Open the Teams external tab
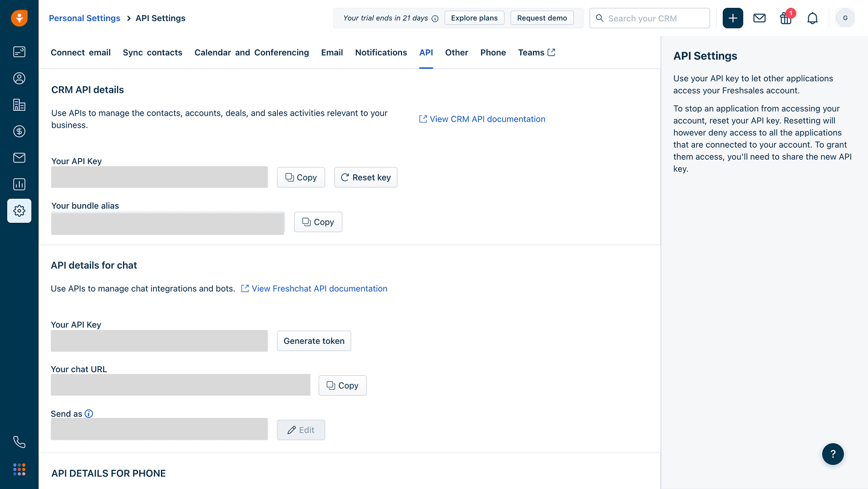This screenshot has height=489, width=868. click(x=536, y=52)
